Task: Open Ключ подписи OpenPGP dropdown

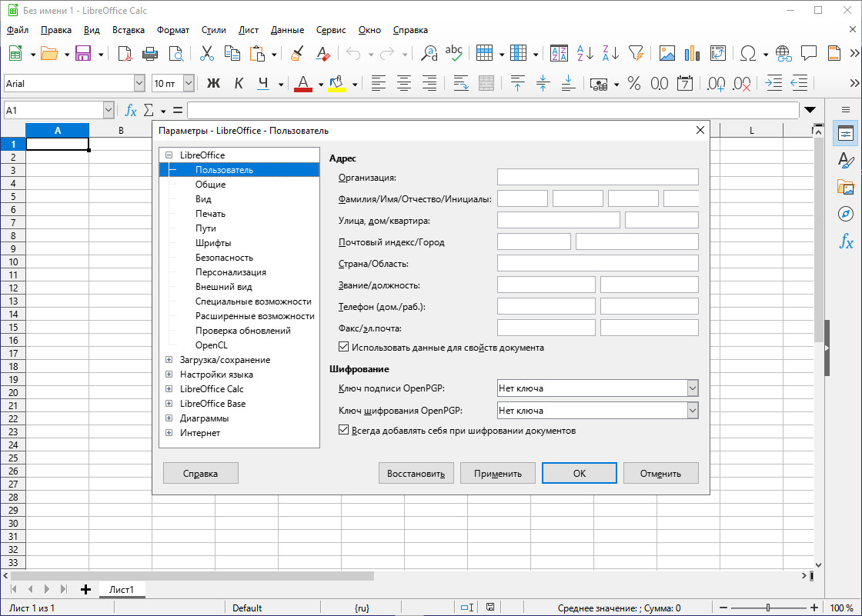Action: tap(692, 388)
